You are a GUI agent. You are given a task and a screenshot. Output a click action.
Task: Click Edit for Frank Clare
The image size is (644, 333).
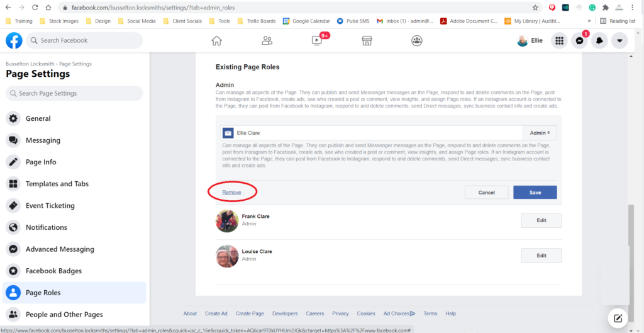(541, 220)
